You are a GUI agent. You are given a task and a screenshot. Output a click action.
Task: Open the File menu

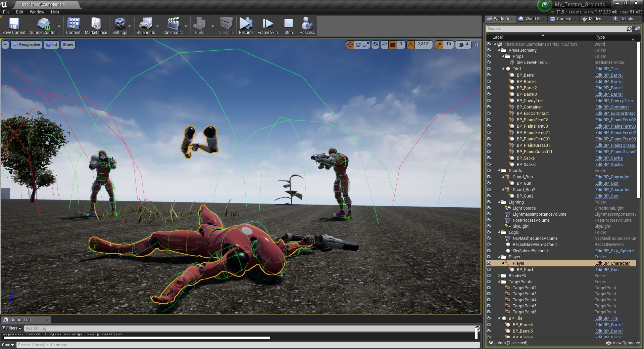6,12
